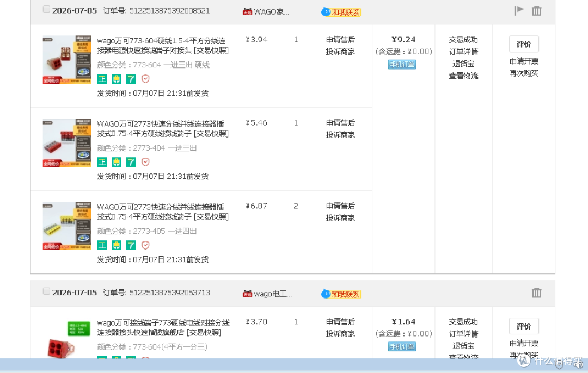
Task: Click the yellow guarantee badge under 2773-405 item
Action: coord(117,245)
